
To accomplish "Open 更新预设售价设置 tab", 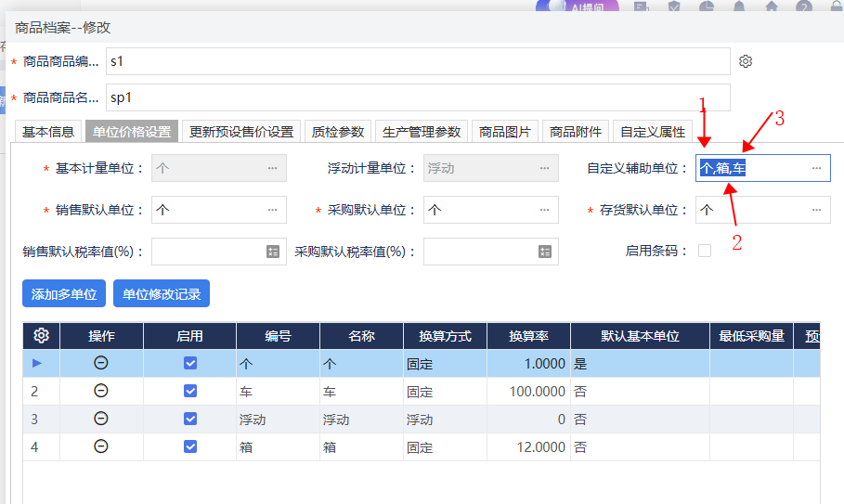I will pyautogui.click(x=241, y=131).
